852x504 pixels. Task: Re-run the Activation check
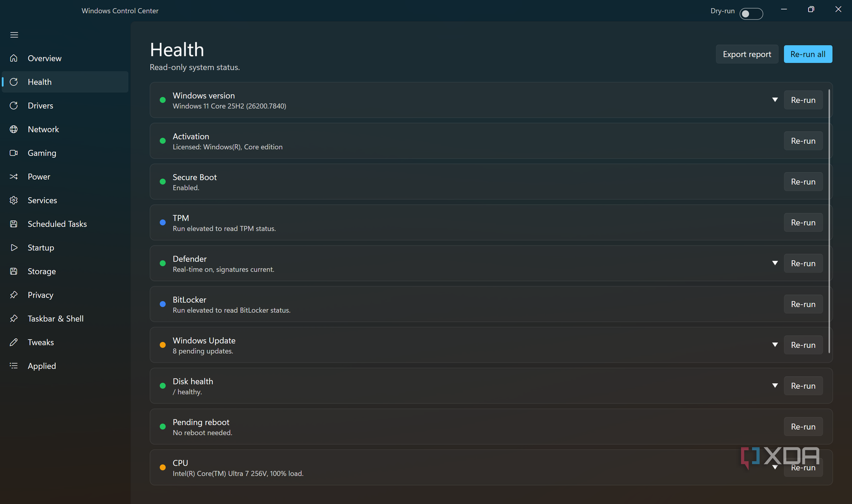[803, 141]
